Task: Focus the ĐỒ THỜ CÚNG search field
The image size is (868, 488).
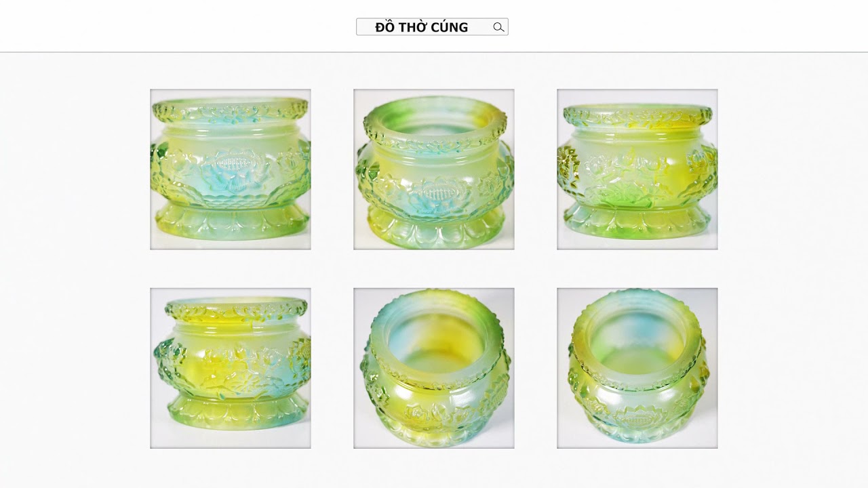Action: click(x=432, y=27)
